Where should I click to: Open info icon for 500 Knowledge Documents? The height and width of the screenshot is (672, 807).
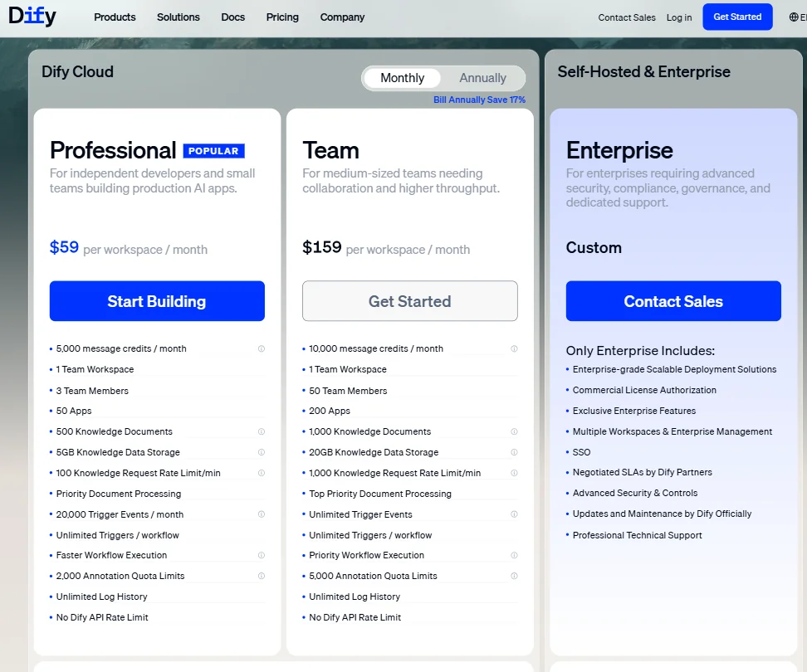click(x=262, y=431)
